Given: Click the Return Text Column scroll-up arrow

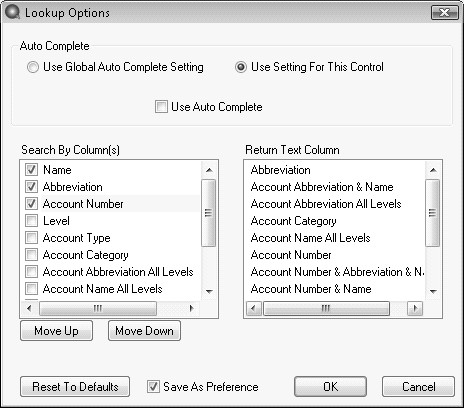Looking at the screenshot, I should coord(433,170).
